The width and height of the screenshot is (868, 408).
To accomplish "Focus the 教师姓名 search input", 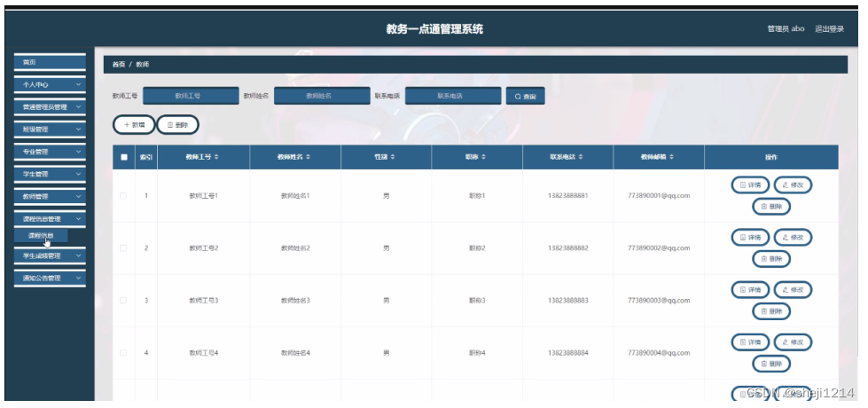I will (322, 96).
